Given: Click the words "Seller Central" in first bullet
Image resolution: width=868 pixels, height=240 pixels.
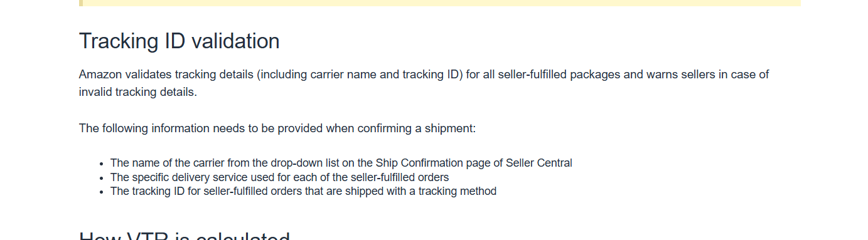Looking at the screenshot, I should [x=539, y=164].
